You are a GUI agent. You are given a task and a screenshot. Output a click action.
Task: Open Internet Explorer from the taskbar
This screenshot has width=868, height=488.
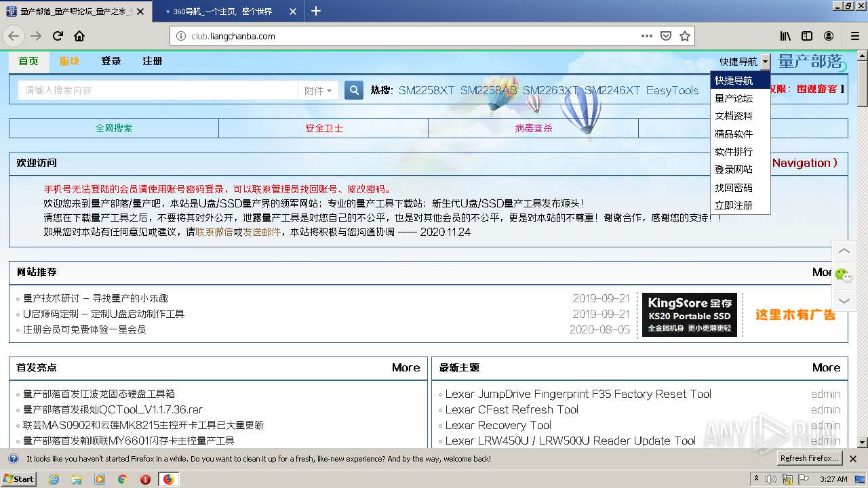[x=54, y=479]
